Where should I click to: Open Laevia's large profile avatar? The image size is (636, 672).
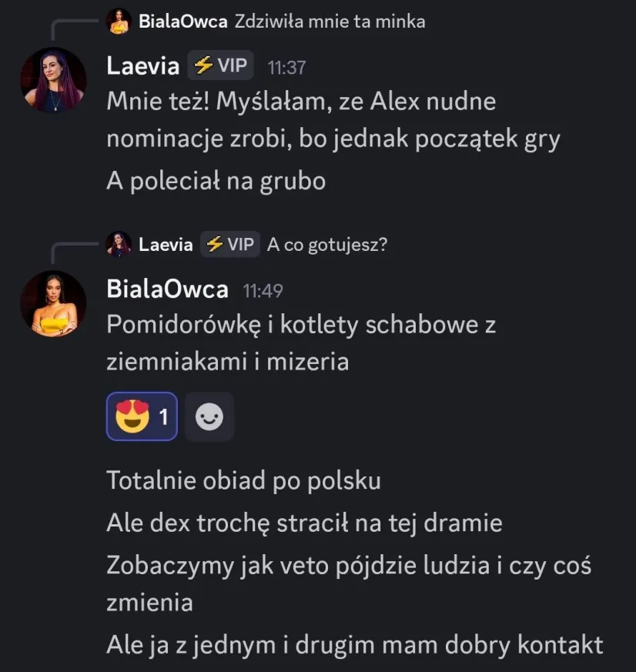(x=53, y=80)
